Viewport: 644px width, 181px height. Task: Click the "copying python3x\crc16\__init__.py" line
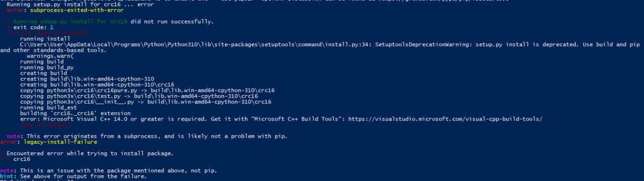pyautogui.click(x=146, y=102)
